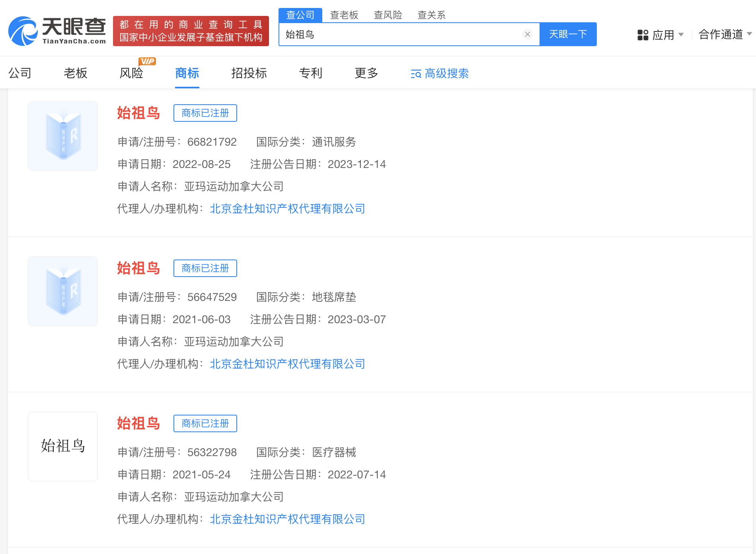The image size is (756, 554).
Task: Switch to the 商标 results tab
Action: [x=187, y=73]
